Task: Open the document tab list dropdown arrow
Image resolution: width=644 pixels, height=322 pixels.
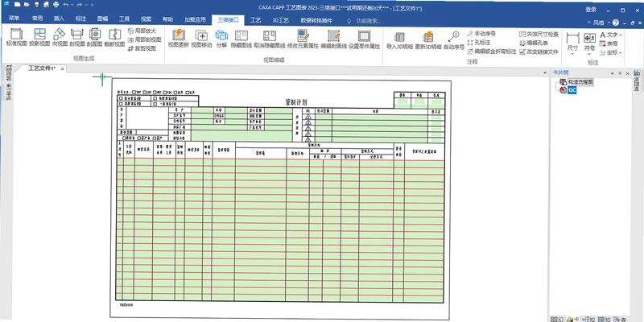Action: [x=545, y=72]
